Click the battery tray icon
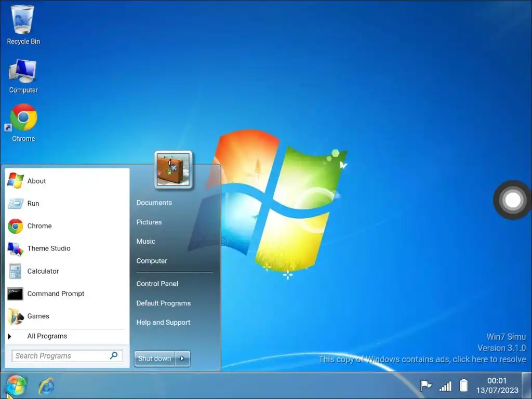This screenshot has height=399, width=532. click(463, 385)
